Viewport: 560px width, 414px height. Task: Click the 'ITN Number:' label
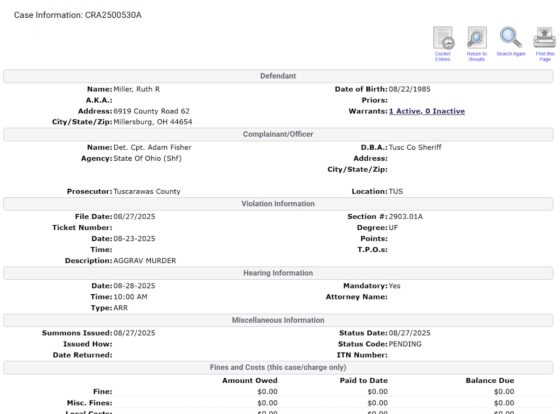362,355
